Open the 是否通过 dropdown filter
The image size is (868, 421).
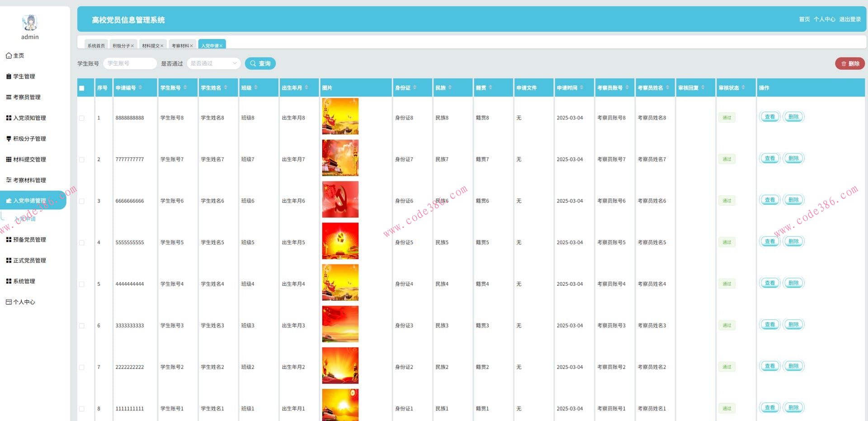click(x=213, y=64)
